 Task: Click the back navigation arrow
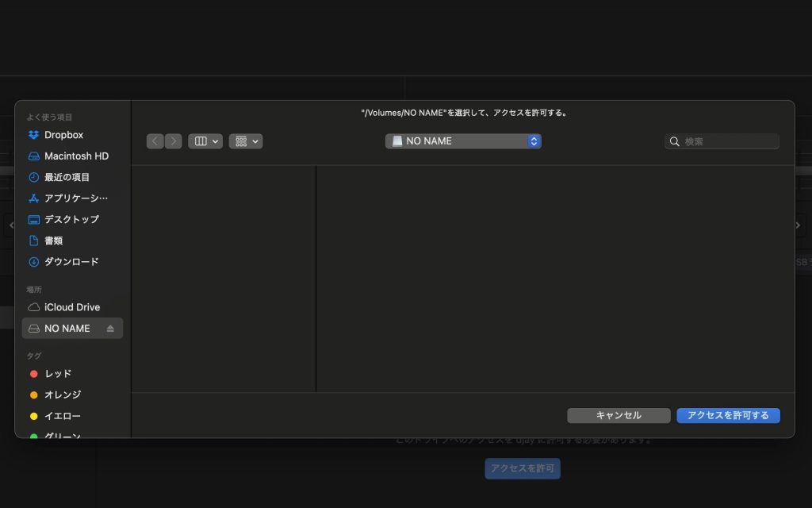point(155,141)
